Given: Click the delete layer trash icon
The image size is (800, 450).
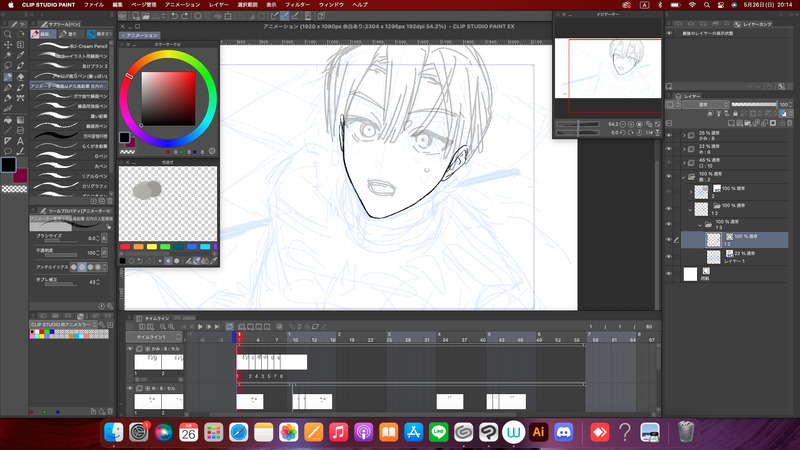Looking at the screenshot, I should (790, 123).
